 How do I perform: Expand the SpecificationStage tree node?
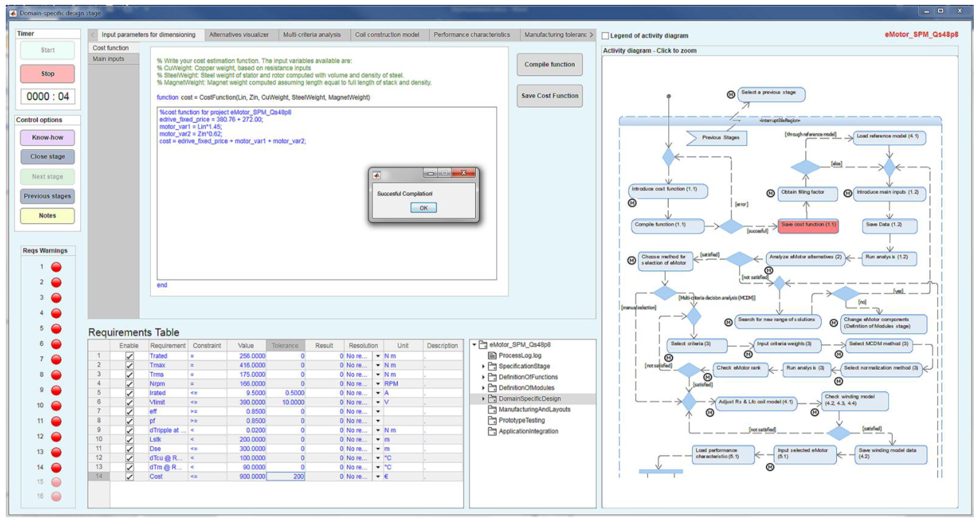(483, 366)
